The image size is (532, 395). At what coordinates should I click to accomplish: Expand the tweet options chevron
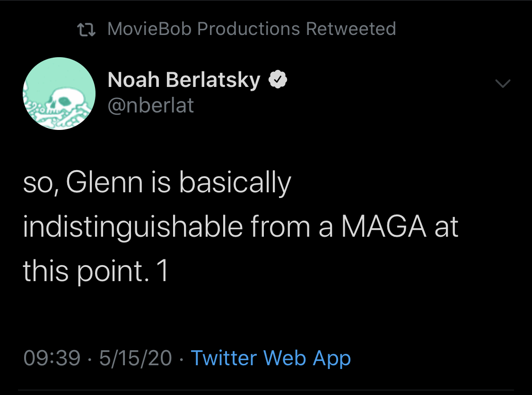coord(503,83)
